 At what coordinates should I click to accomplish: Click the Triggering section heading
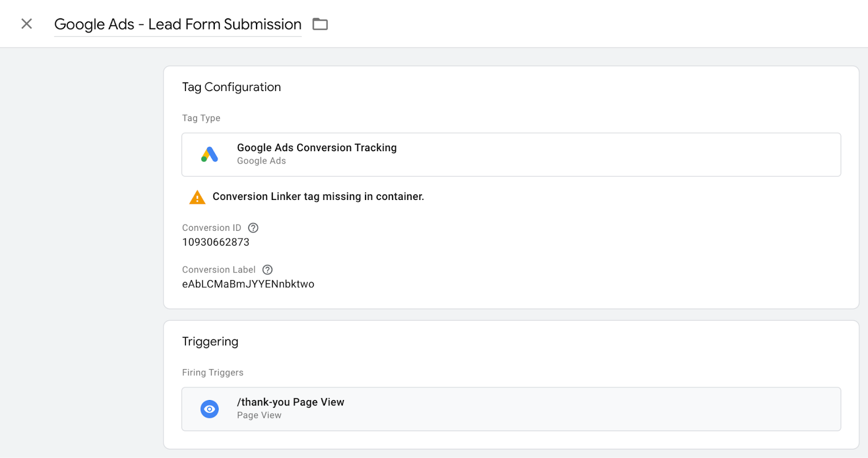(210, 341)
